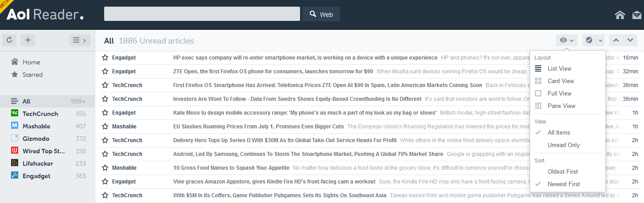Image resolution: width=644 pixels, height=203 pixels.
Task: Click the mark all as read checkmark
Action: [589, 40]
